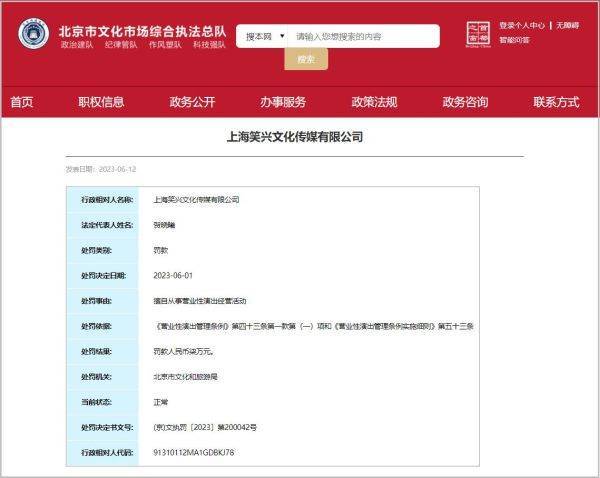Image resolution: width=600 pixels, height=478 pixels.
Task: Click the dropdown arrow beside 搜本网
Action: [282, 36]
